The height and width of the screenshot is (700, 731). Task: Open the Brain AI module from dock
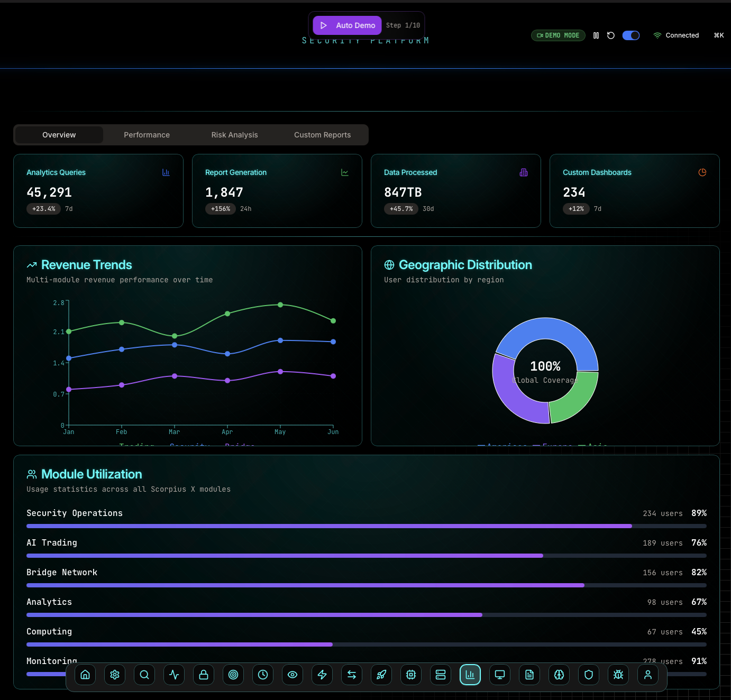tap(559, 675)
